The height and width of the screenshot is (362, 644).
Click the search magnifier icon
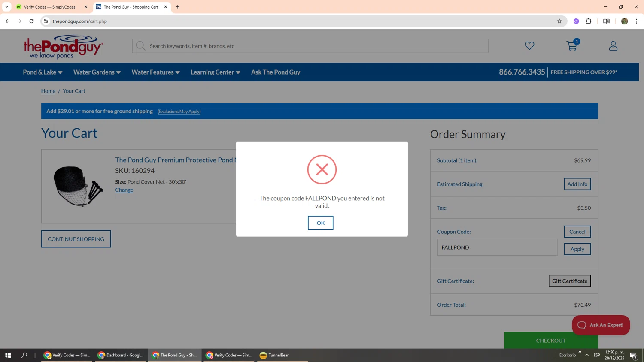tap(140, 46)
